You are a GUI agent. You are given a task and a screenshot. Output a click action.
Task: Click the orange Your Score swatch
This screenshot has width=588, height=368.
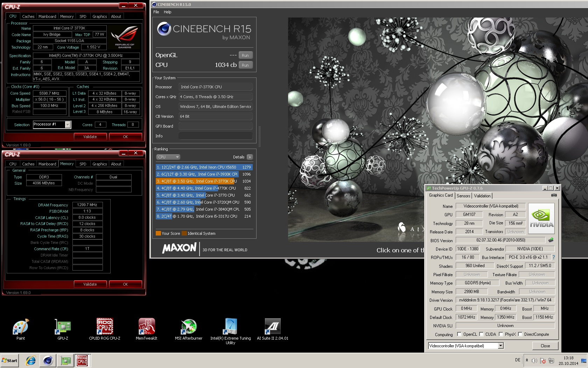click(x=158, y=233)
